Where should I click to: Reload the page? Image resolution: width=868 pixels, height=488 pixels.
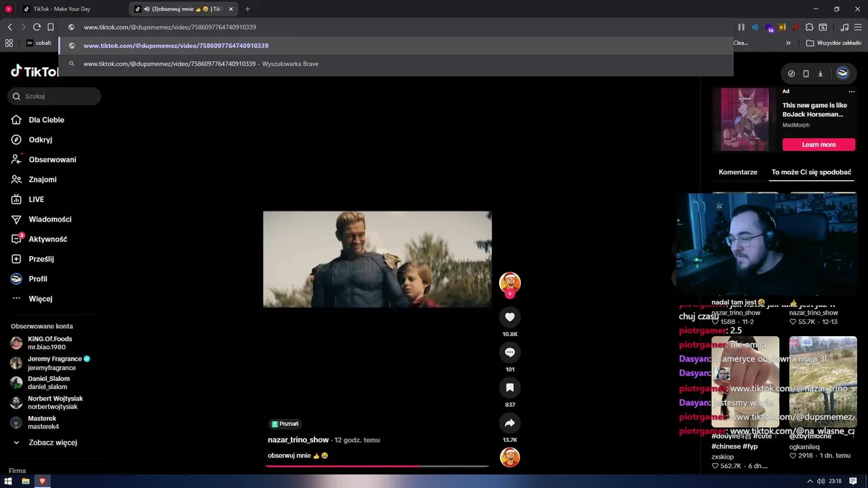point(37,27)
